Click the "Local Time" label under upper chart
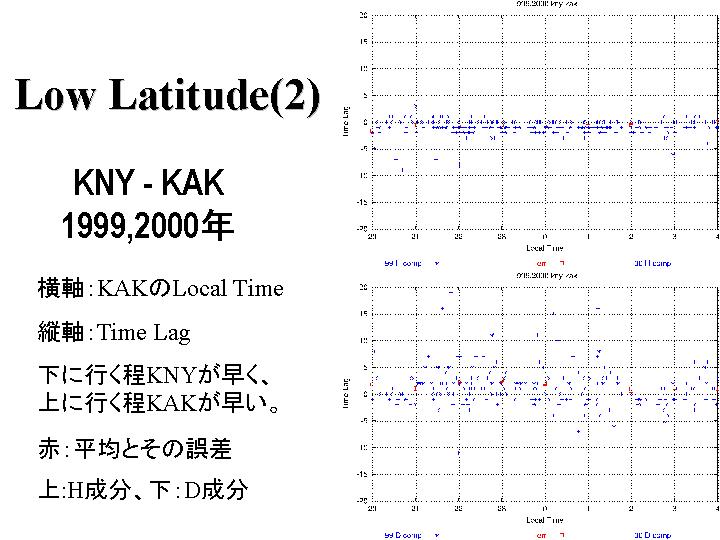The height and width of the screenshot is (540, 720). 546,246
